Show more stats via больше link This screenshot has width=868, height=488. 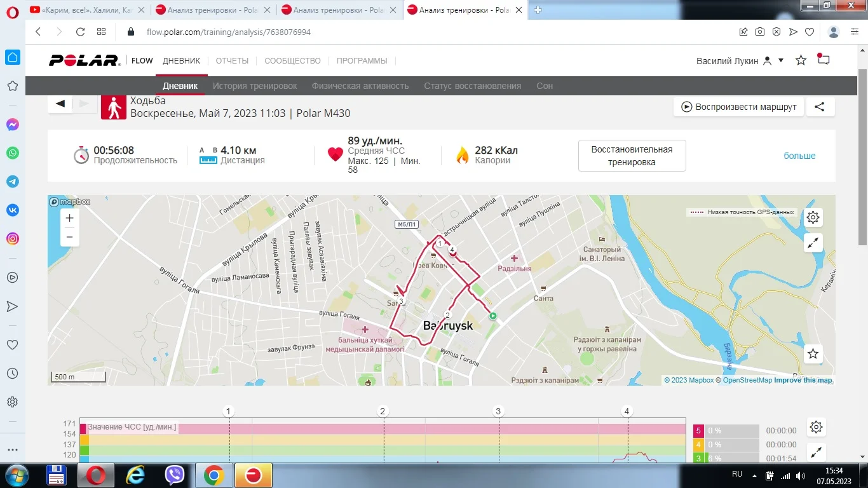(x=799, y=156)
